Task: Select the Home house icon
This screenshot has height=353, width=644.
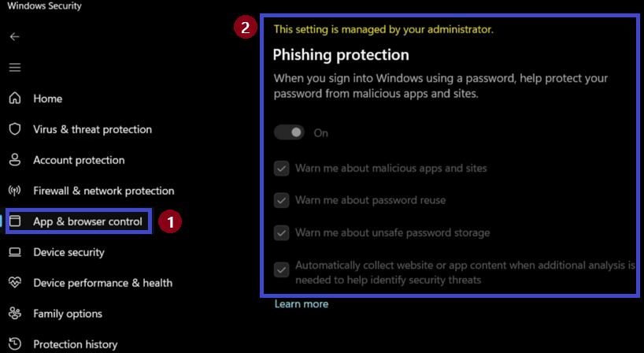Action: [x=15, y=98]
